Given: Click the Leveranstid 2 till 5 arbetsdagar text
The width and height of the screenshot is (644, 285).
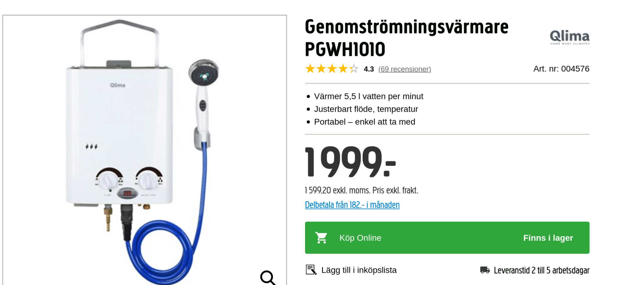Looking at the screenshot, I should (x=541, y=270).
